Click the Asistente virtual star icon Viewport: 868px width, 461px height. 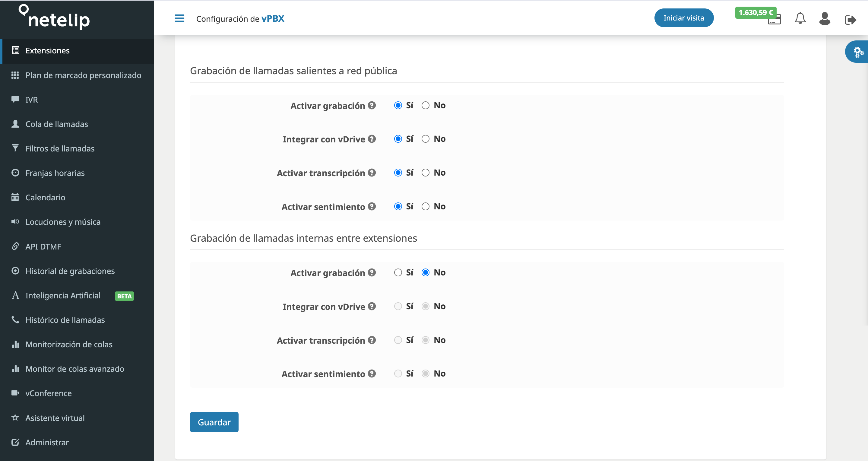tap(15, 418)
